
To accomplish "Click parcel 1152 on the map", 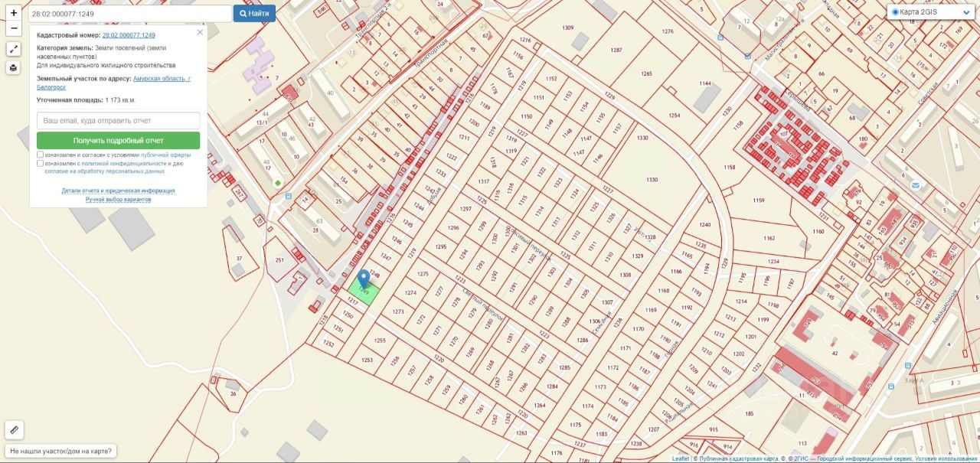I will [x=551, y=79].
